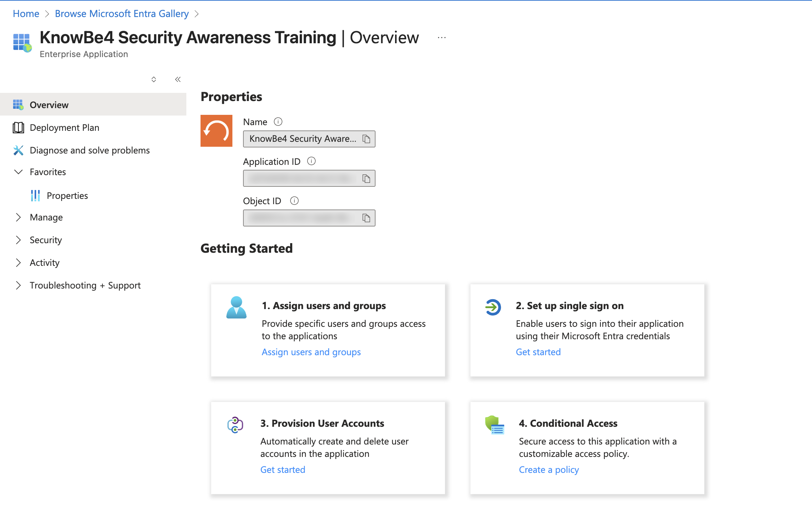Screen dimensions: 812x509
Task: Navigate to Browse Microsoft Entra Gallery breadcrumb
Action: pos(122,13)
